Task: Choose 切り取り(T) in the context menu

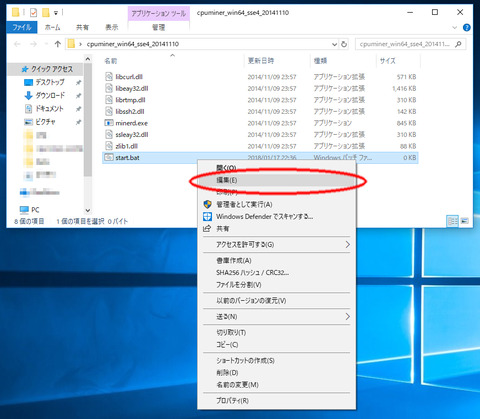Action: coord(277,333)
